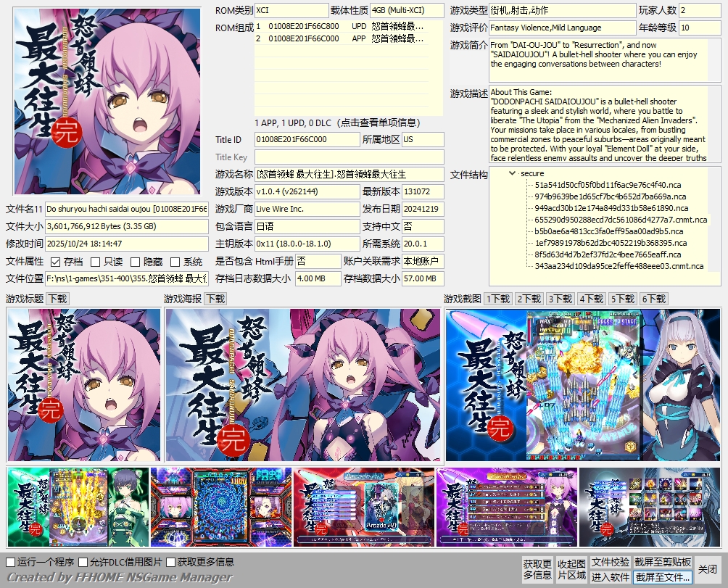
Task: Collapse the secure folder tree node
Action: click(512, 173)
